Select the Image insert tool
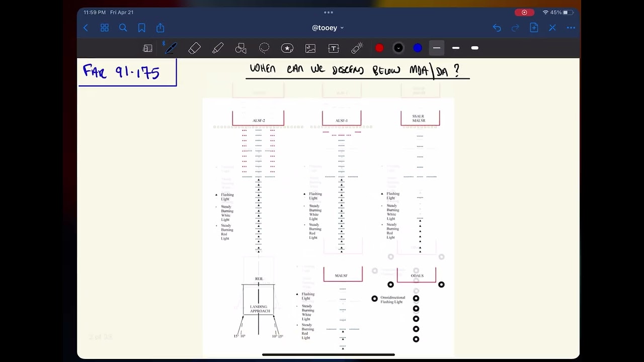Screen dimensions: 644x362 [310, 48]
